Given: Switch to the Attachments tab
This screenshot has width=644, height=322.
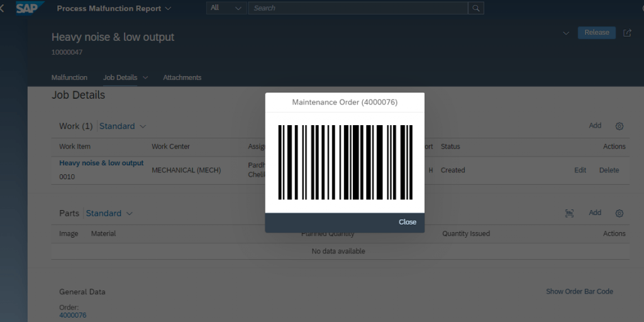Looking at the screenshot, I should point(182,77).
